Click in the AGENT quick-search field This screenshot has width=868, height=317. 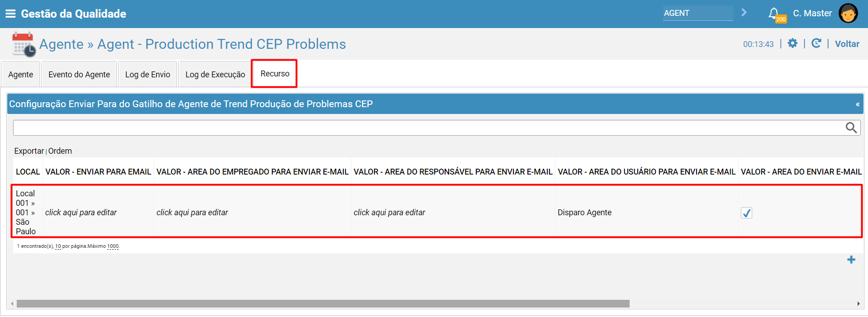tap(697, 13)
